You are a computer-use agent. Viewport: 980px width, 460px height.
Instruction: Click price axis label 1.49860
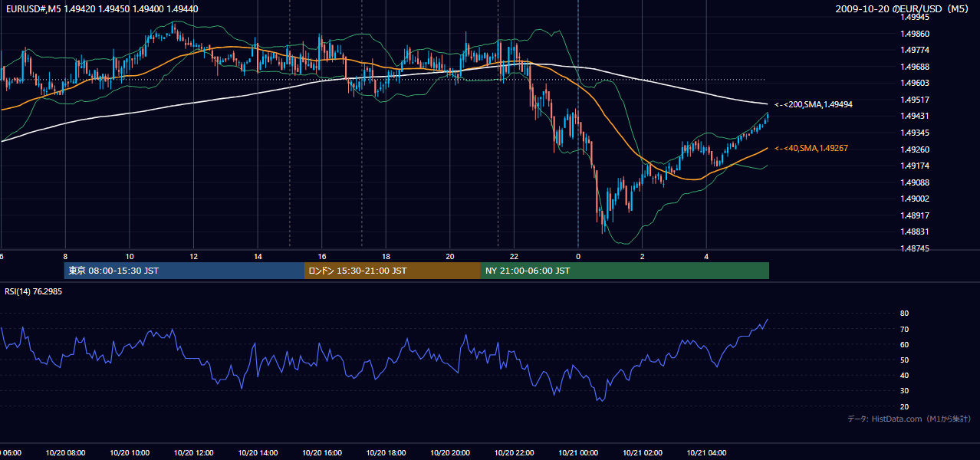(x=916, y=34)
